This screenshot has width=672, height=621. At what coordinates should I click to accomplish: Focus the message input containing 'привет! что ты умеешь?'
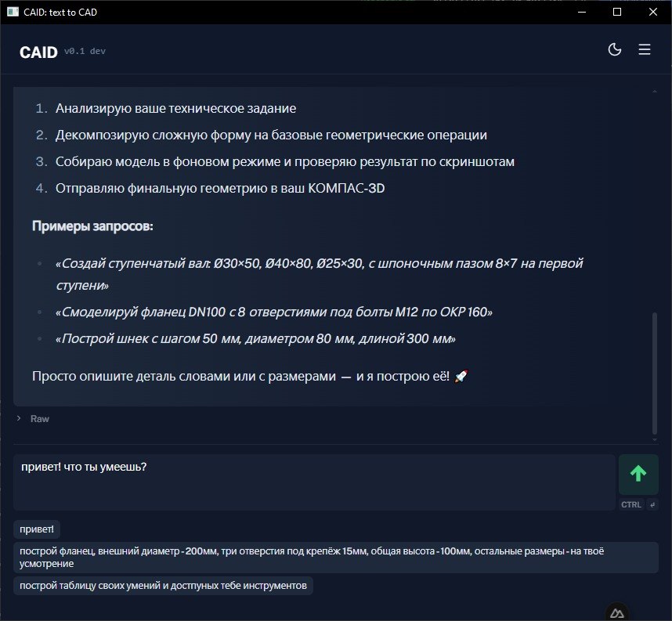point(314,482)
